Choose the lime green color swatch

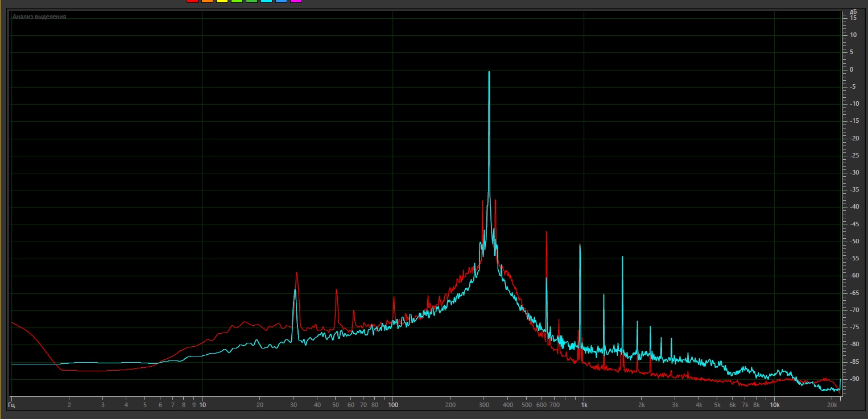[237, 1]
